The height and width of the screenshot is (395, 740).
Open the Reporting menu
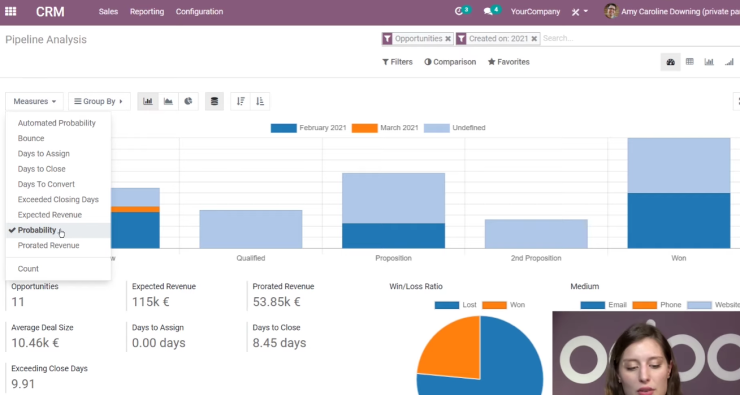pyautogui.click(x=147, y=12)
